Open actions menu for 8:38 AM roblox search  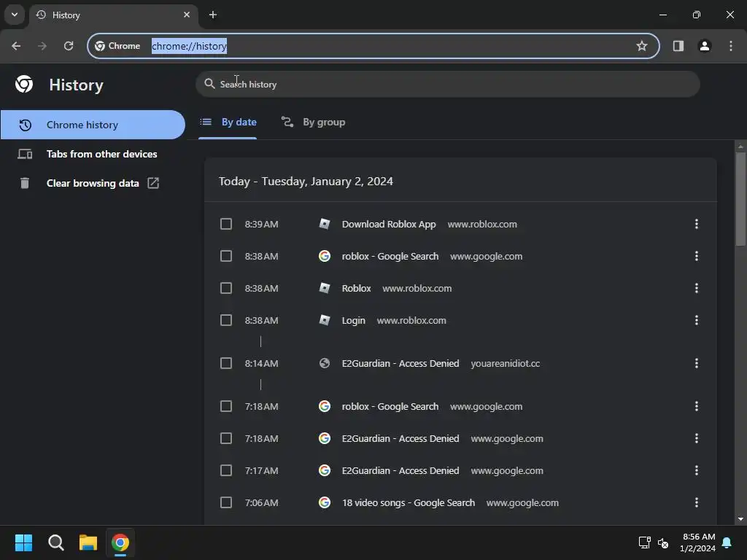coord(697,256)
